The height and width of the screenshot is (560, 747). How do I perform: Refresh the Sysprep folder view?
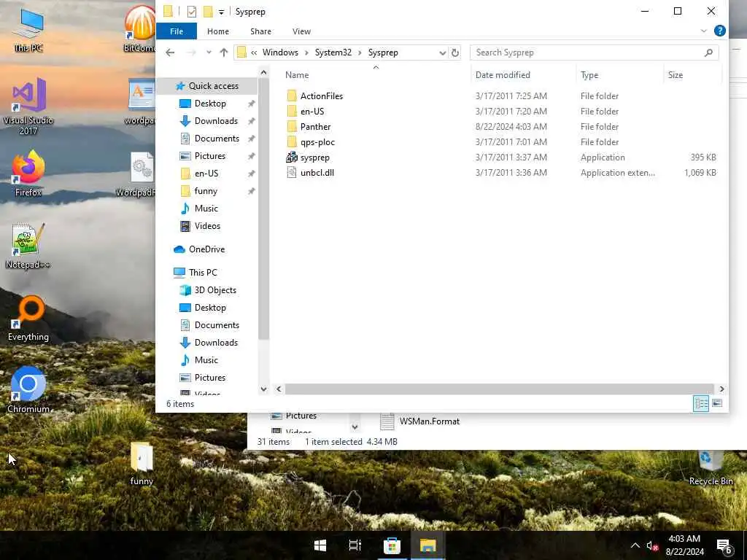[x=455, y=52]
